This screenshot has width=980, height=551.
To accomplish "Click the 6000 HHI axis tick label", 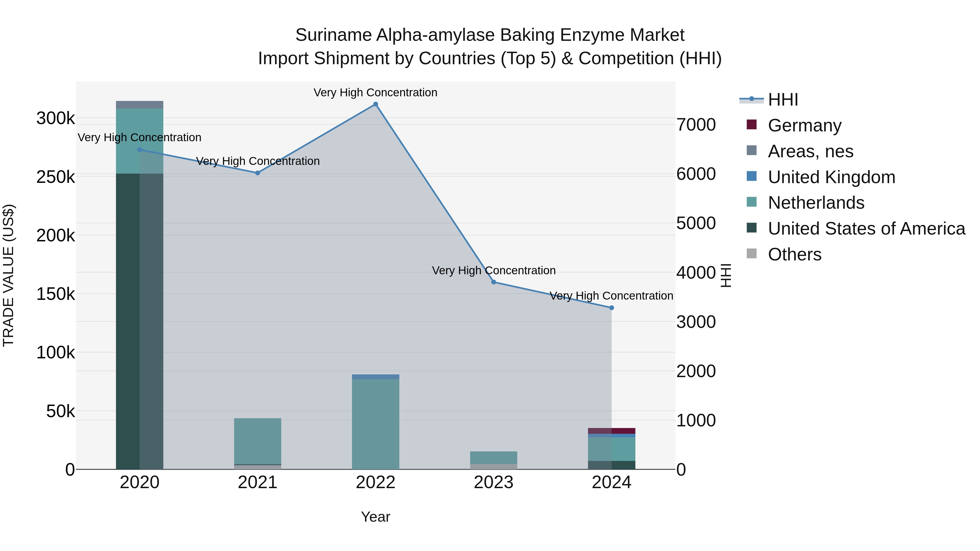I will [x=696, y=174].
